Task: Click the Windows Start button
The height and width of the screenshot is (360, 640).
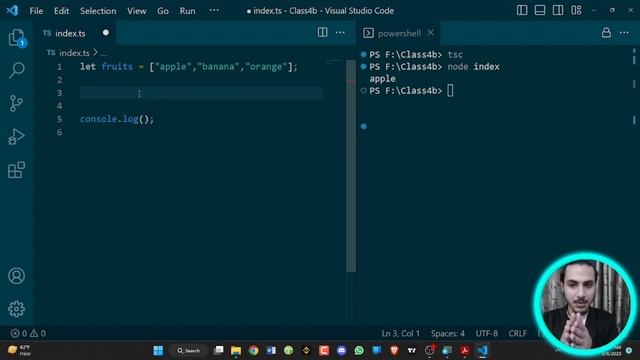Action: (158, 350)
